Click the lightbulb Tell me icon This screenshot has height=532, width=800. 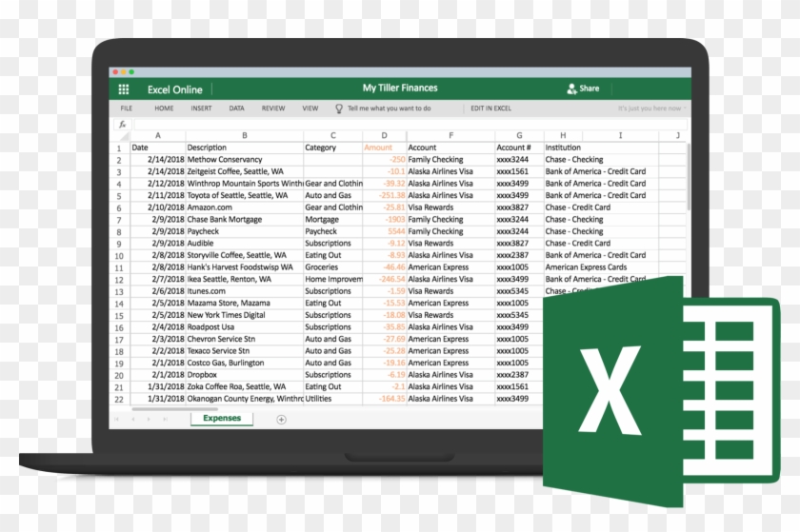[339, 108]
